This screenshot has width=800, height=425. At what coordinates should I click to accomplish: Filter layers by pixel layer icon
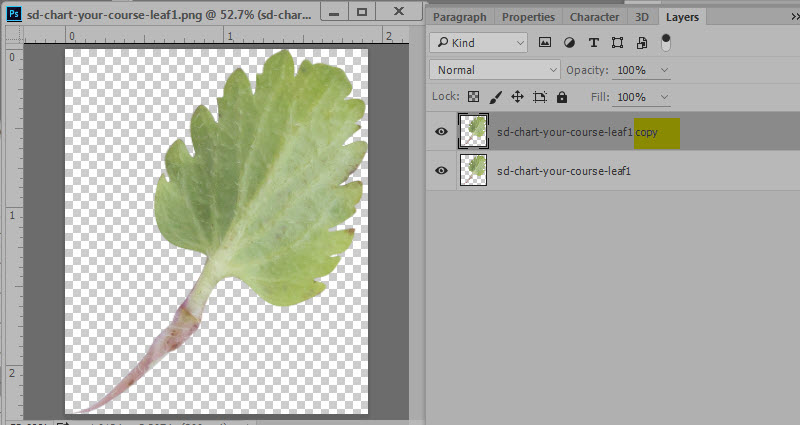[x=545, y=43]
